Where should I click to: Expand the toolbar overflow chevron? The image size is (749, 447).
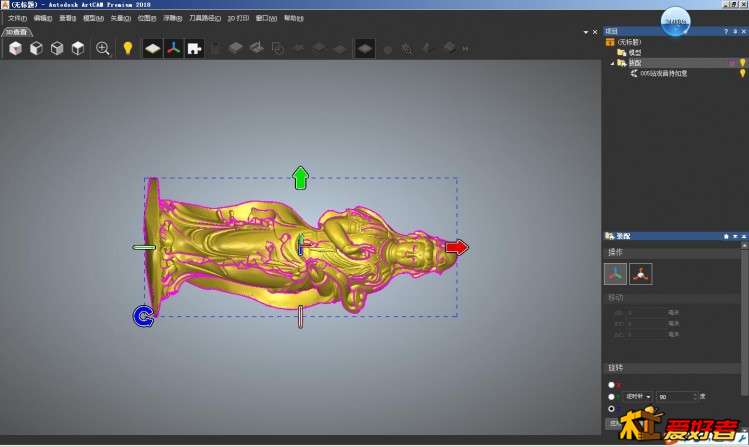point(465,49)
